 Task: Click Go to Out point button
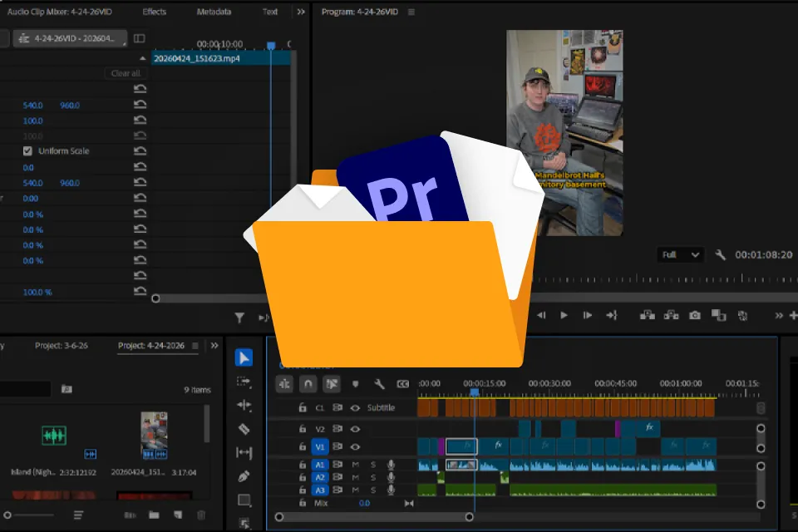pos(611,316)
